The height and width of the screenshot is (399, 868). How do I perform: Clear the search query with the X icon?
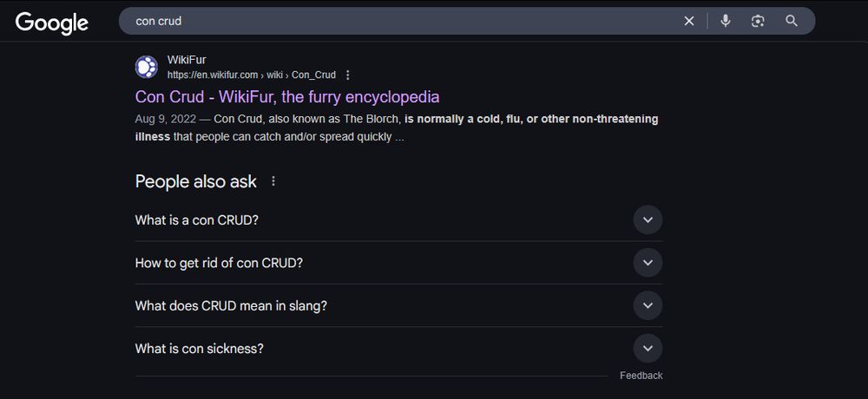coord(689,21)
